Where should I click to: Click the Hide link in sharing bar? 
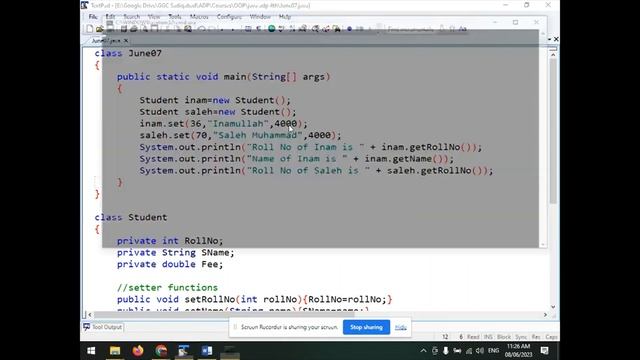(x=400, y=327)
